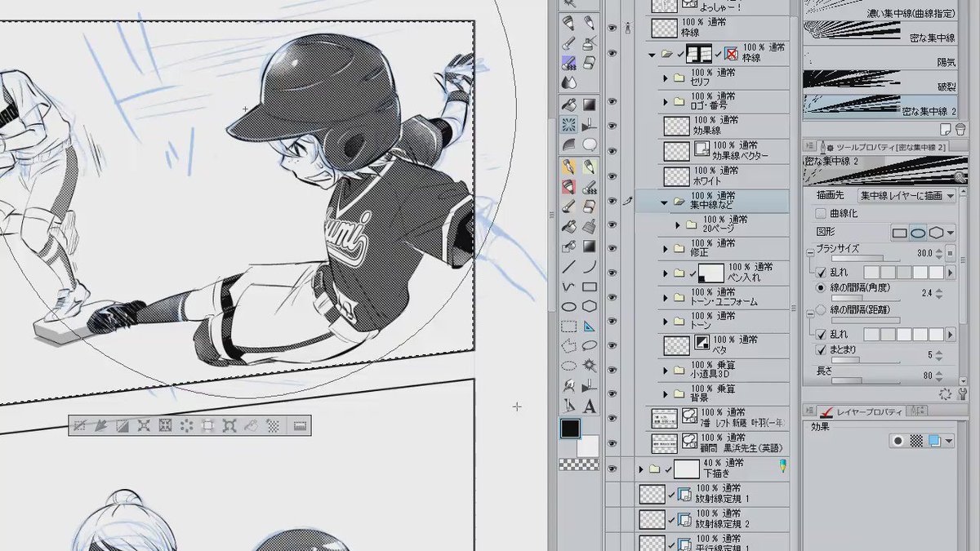980x551 pixels.
Task: Select the gradient tool icon
Action: tap(589, 104)
